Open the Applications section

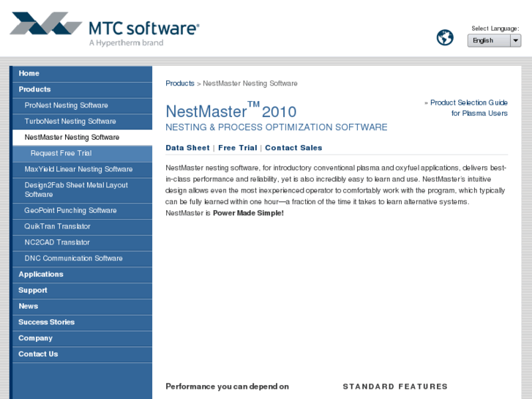click(82, 275)
